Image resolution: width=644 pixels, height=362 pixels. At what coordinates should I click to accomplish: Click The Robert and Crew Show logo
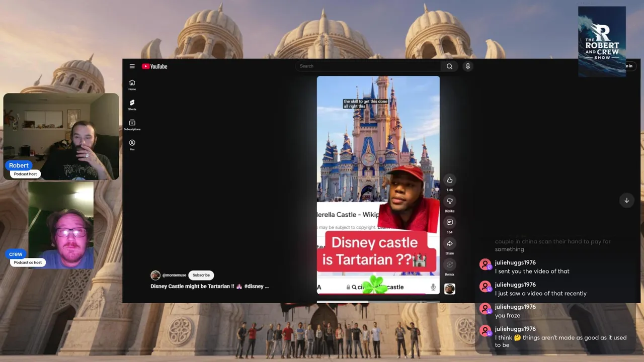(x=602, y=41)
